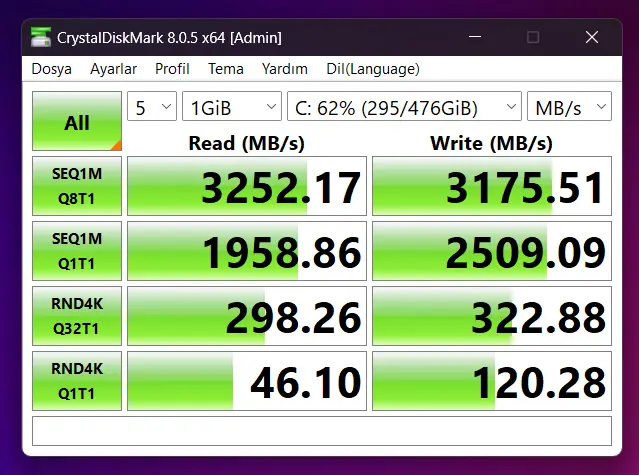The width and height of the screenshot is (639, 475).
Task: Select the 120.28 write result
Action: coord(492,381)
